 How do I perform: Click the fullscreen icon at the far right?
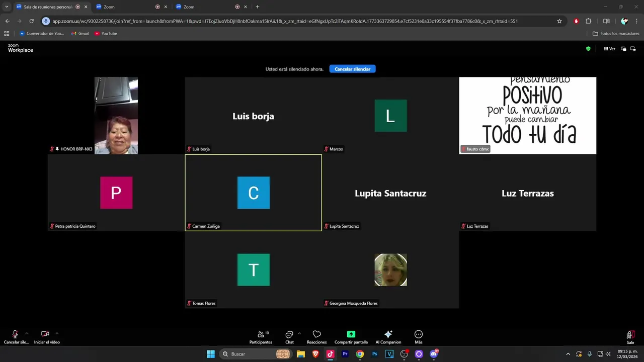tap(633, 49)
